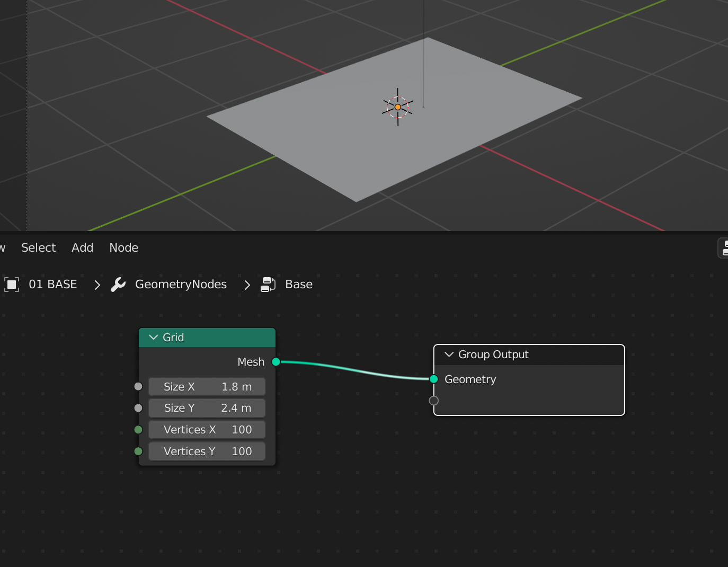Click the Size X input socket
The width and height of the screenshot is (728, 567).
(x=138, y=387)
